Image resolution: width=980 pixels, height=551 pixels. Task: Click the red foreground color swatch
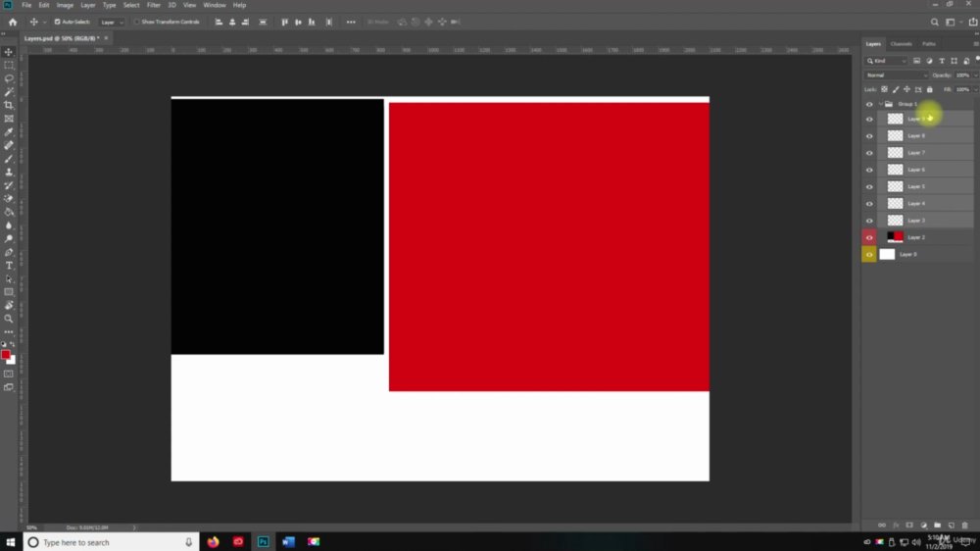[x=6, y=355]
